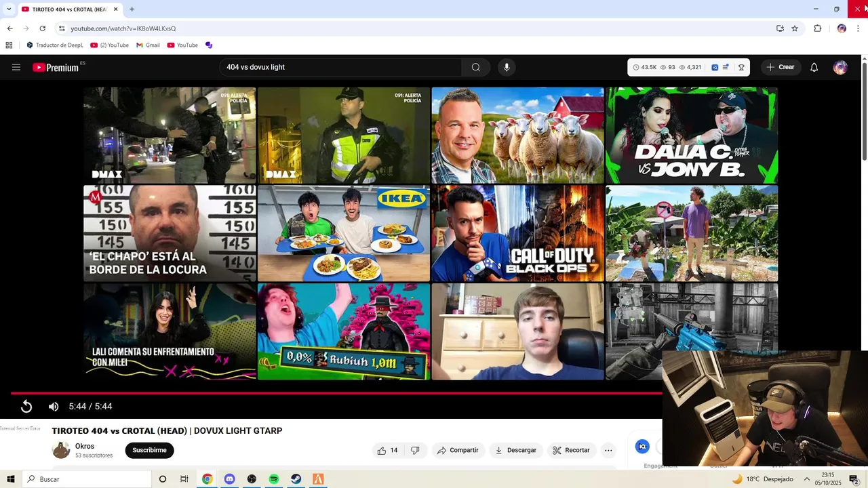View site information icon in address bar

tap(62, 28)
